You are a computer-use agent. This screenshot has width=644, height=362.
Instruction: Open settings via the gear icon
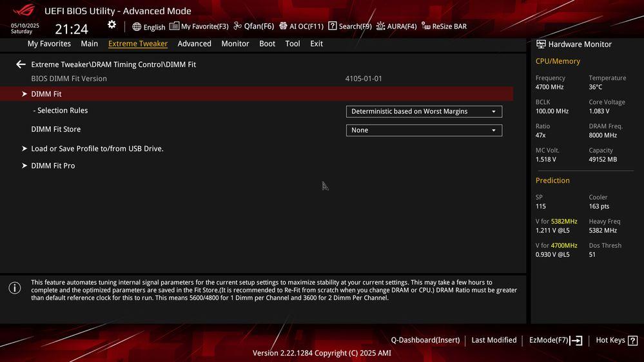click(x=112, y=25)
